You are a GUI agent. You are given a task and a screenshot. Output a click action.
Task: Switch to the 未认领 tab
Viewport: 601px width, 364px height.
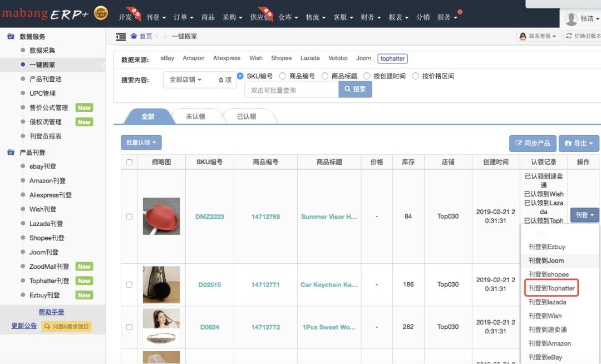[x=195, y=117]
